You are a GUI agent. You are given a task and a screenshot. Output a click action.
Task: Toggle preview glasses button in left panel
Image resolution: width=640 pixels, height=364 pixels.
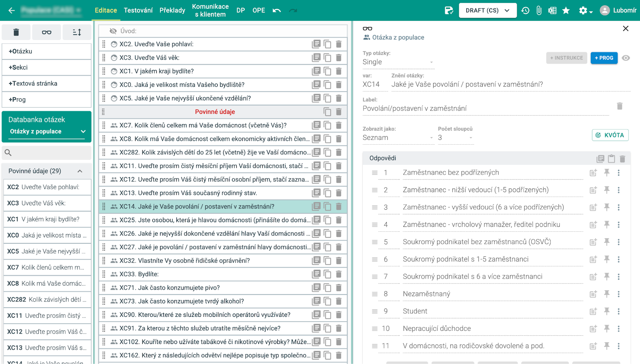pos(46,32)
